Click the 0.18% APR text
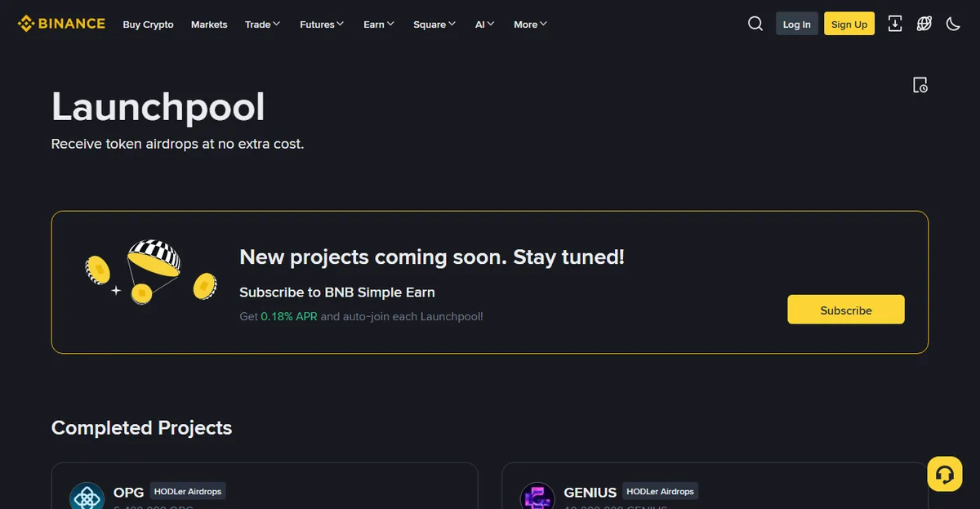Image resolution: width=980 pixels, height=509 pixels. [289, 316]
